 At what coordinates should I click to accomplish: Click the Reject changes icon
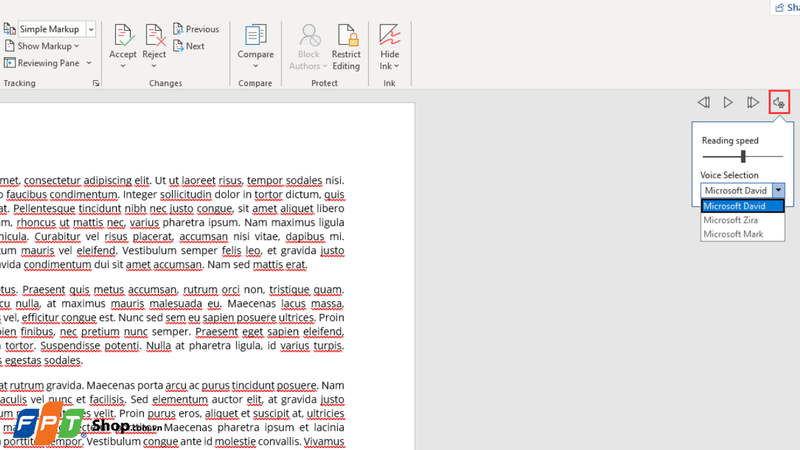point(154,36)
